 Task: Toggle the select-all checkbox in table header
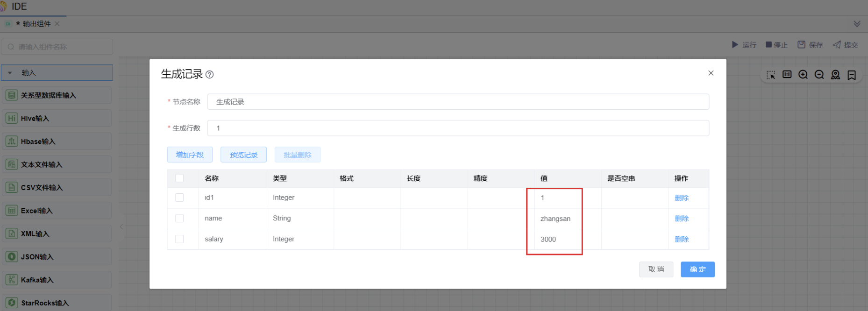click(x=179, y=178)
